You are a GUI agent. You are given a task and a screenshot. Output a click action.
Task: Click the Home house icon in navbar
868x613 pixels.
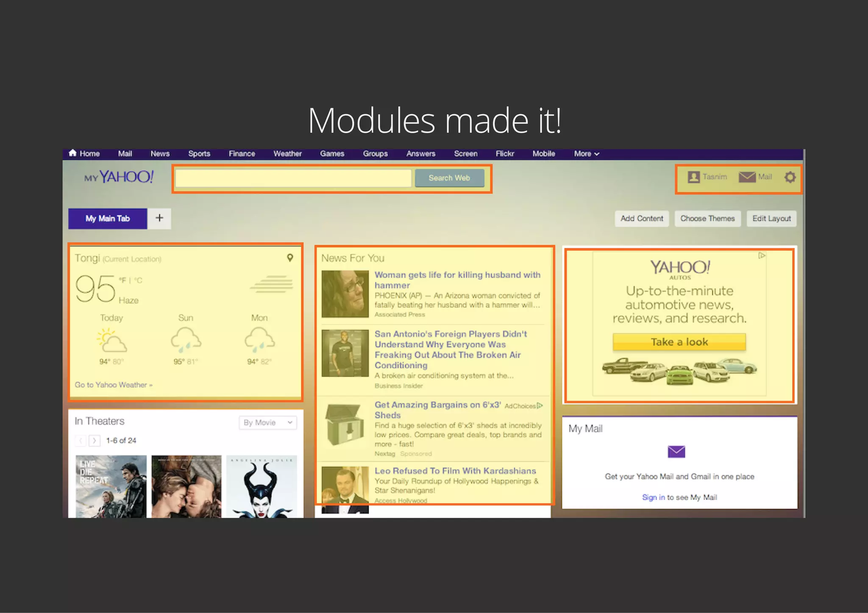click(x=72, y=153)
